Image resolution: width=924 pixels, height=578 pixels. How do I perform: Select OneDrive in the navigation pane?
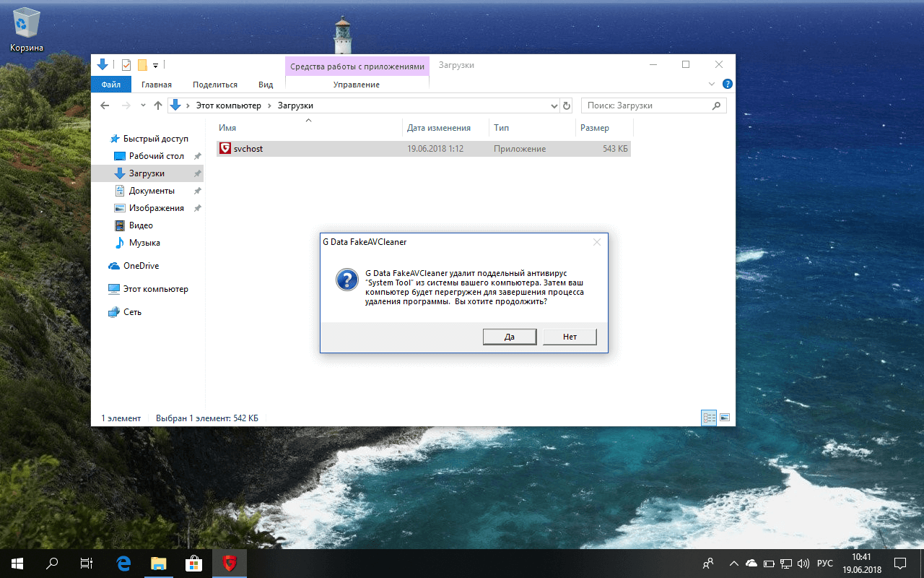[141, 266]
